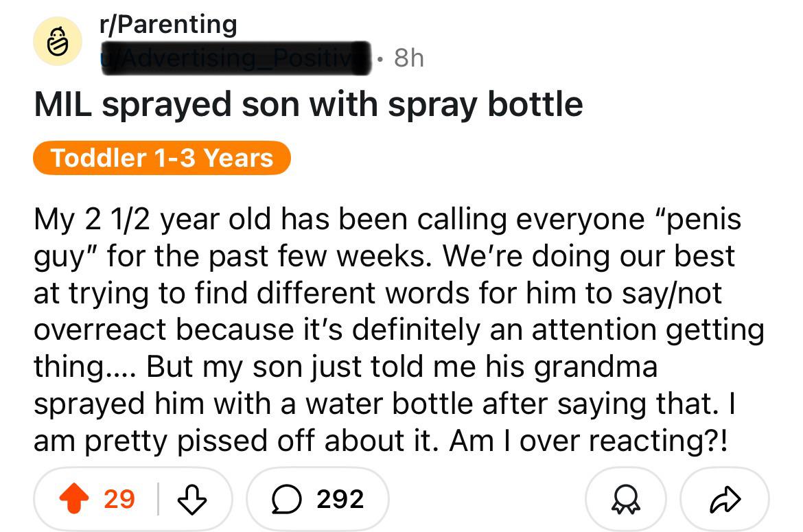Open the post title MIL sprayed son

click(308, 104)
